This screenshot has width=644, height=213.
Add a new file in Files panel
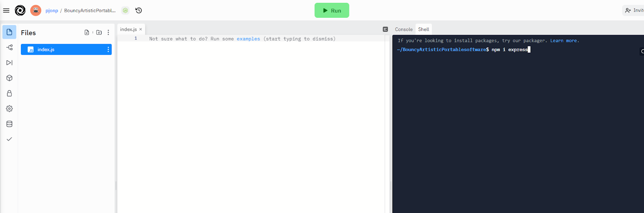(87, 32)
